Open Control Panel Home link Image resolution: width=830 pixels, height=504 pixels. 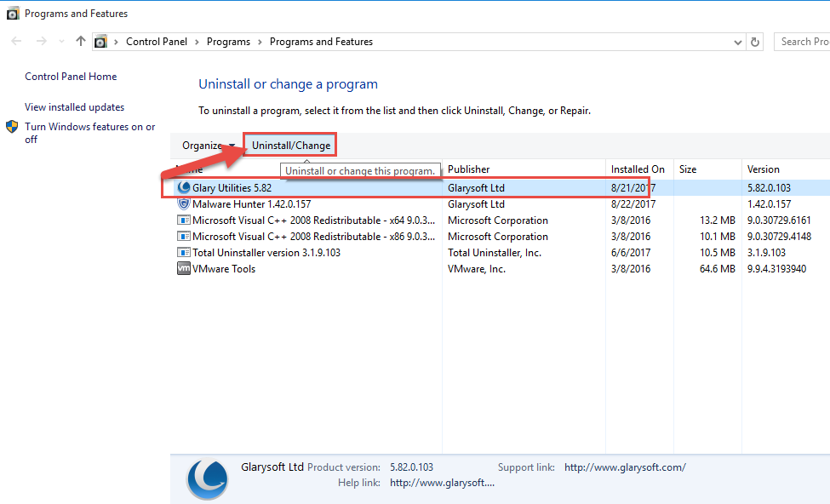[71, 77]
